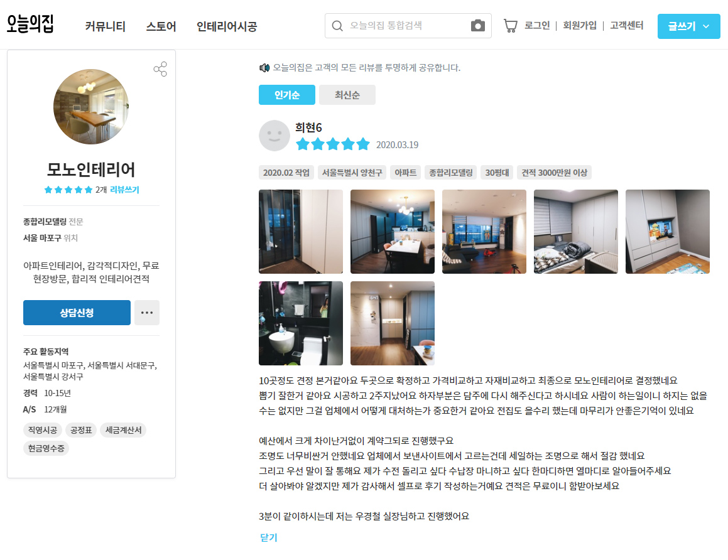Screen dimensions: 728x560
Task: Click the megaphone notice icon
Action: (264, 68)
